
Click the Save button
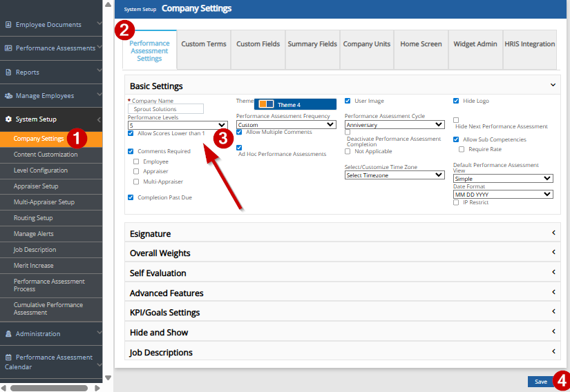(540, 382)
